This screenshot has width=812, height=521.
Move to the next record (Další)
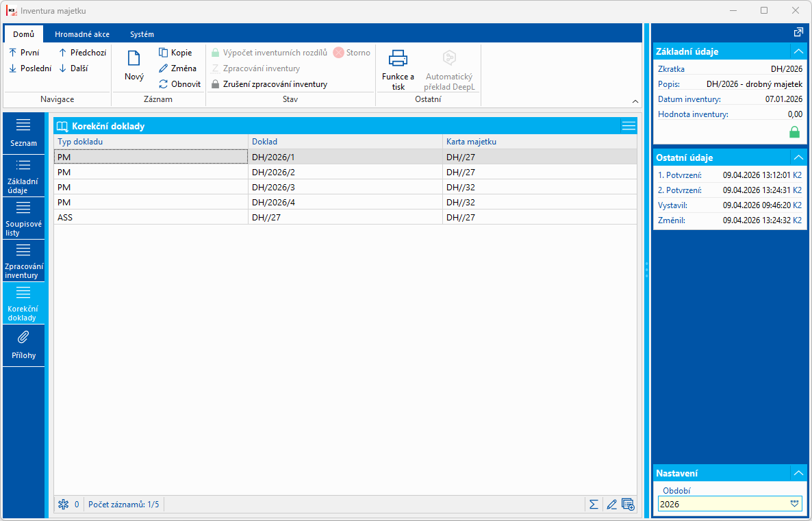click(x=73, y=68)
